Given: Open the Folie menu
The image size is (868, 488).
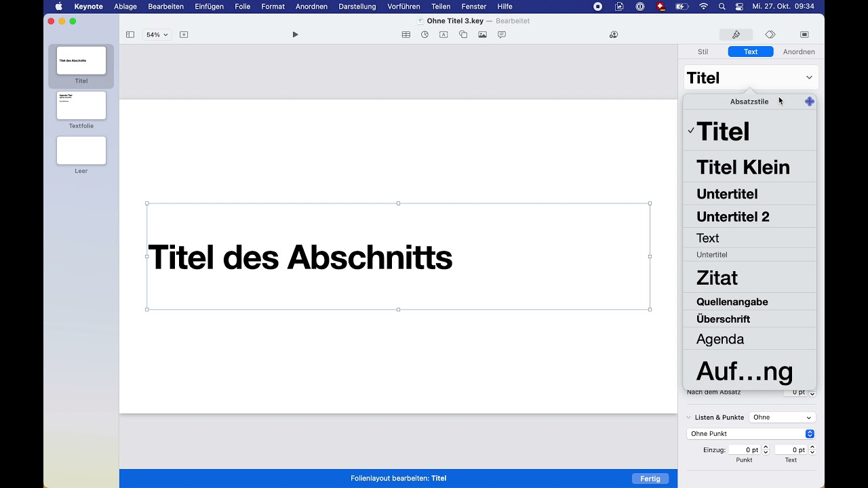Looking at the screenshot, I should (x=242, y=6).
